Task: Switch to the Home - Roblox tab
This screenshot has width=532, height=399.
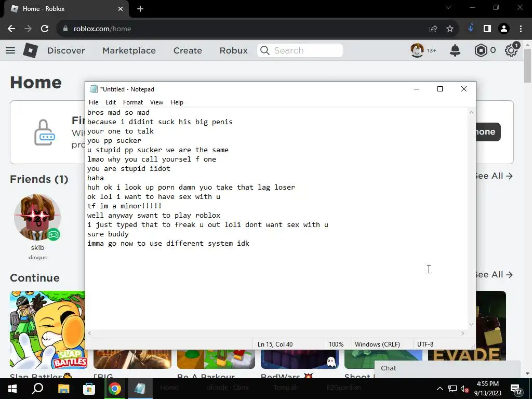Action: click(64, 9)
